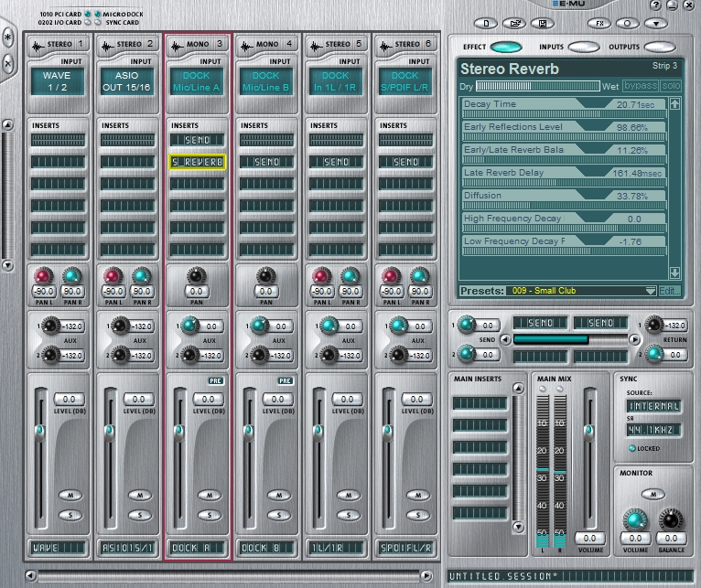Image resolution: width=701 pixels, height=588 pixels.
Task: Click the Monitor Balance knob
Action: (x=671, y=519)
